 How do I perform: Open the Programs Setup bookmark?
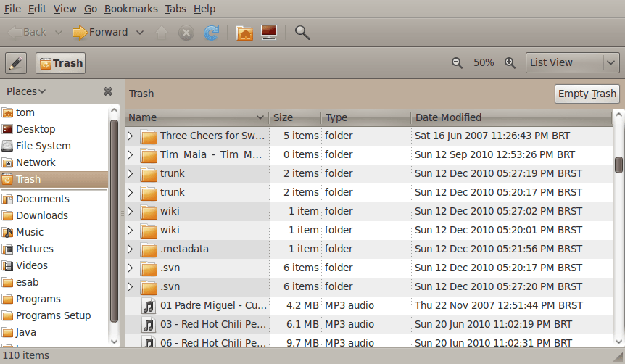click(x=54, y=315)
